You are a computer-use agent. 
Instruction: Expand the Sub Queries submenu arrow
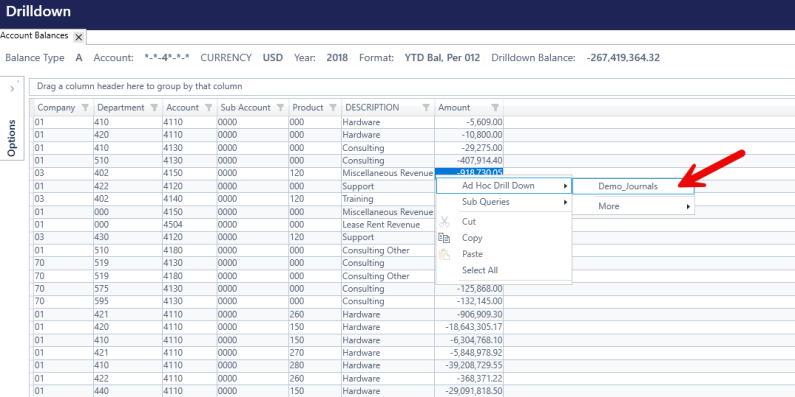565,202
